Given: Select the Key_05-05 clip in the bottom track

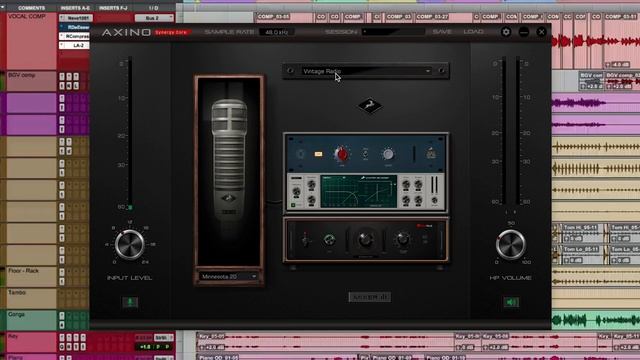Looking at the screenshot, I should tap(325, 342).
